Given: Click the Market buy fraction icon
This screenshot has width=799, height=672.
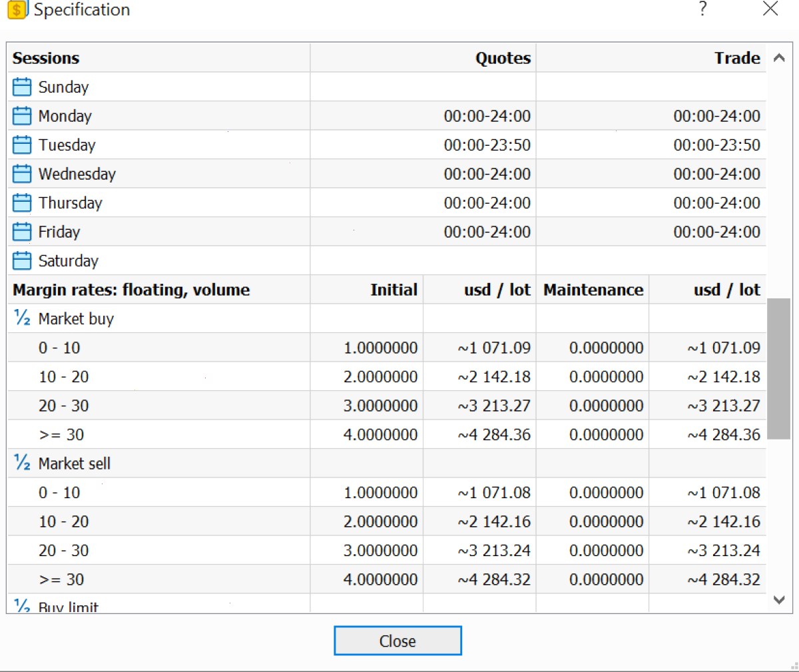Looking at the screenshot, I should 22,318.
